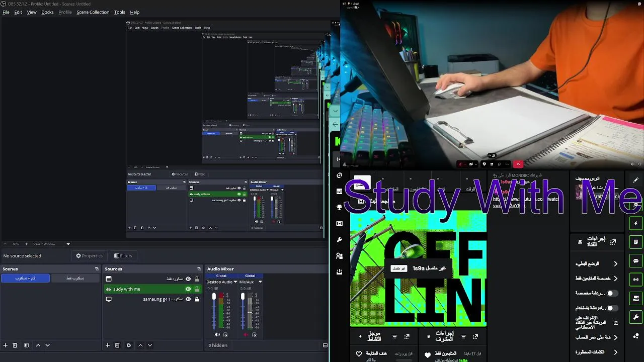The image size is (644, 362).
Task: Move scene up in Scenes toolbar
Action: pos(38,345)
